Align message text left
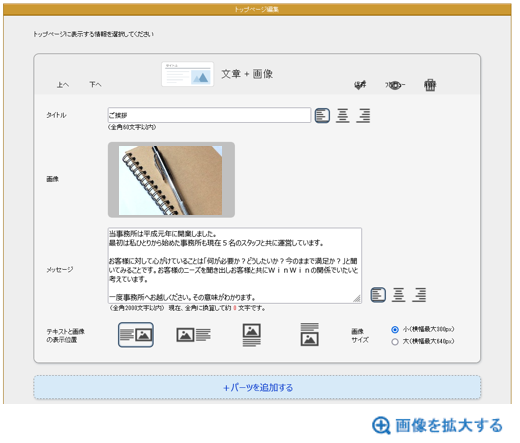This screenshot has width=520, height=443. 378,295
